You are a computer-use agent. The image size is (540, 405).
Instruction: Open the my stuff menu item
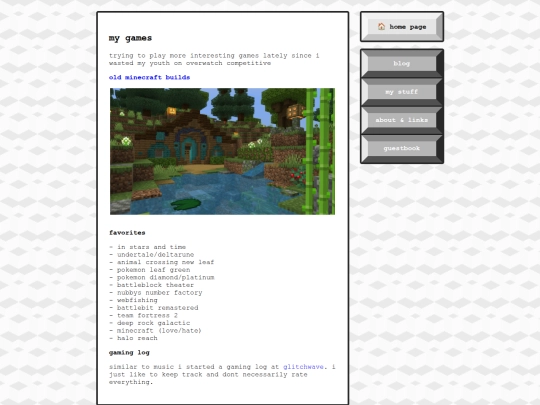402,92
